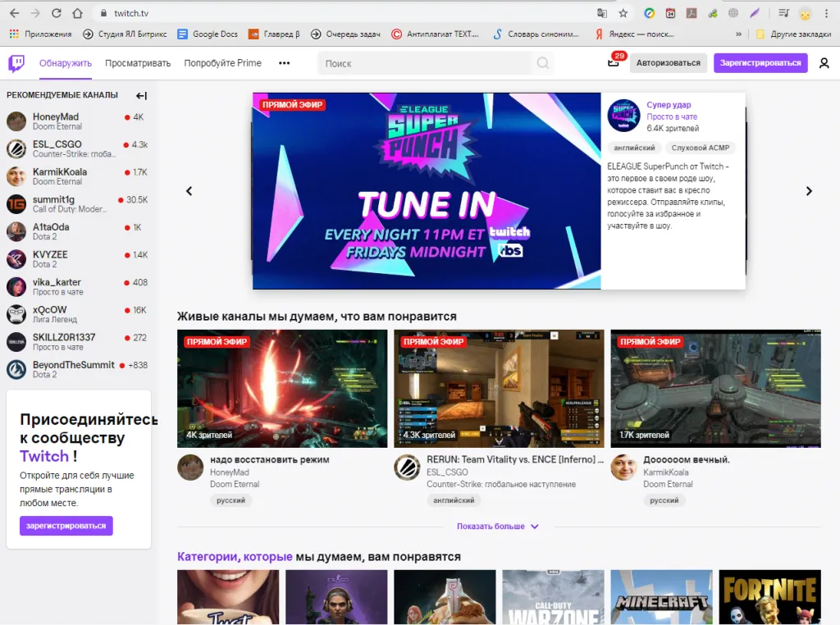Open the Попробуйте Prime tab
The height and width of the screenshot is (625, 840).
(223, 63)
